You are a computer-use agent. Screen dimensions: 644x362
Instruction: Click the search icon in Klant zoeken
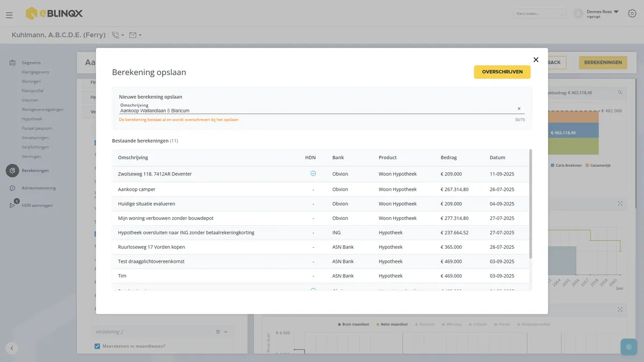point(561,13)
